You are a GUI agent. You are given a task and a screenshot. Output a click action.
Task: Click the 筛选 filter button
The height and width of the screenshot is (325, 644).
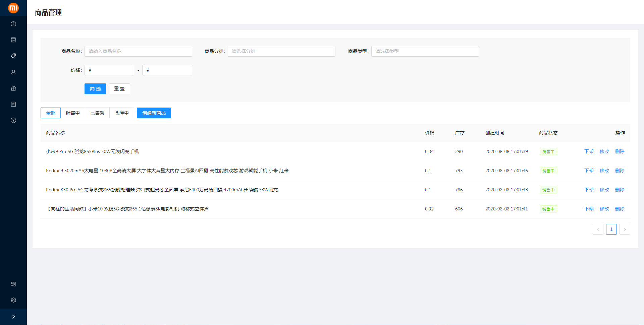95,89
